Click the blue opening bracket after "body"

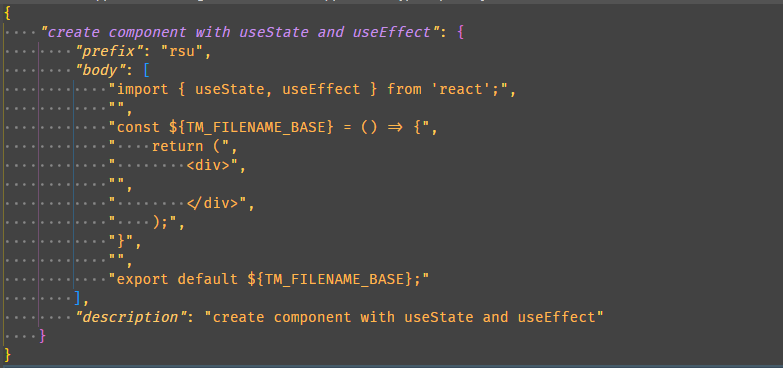tap(146, 71)
